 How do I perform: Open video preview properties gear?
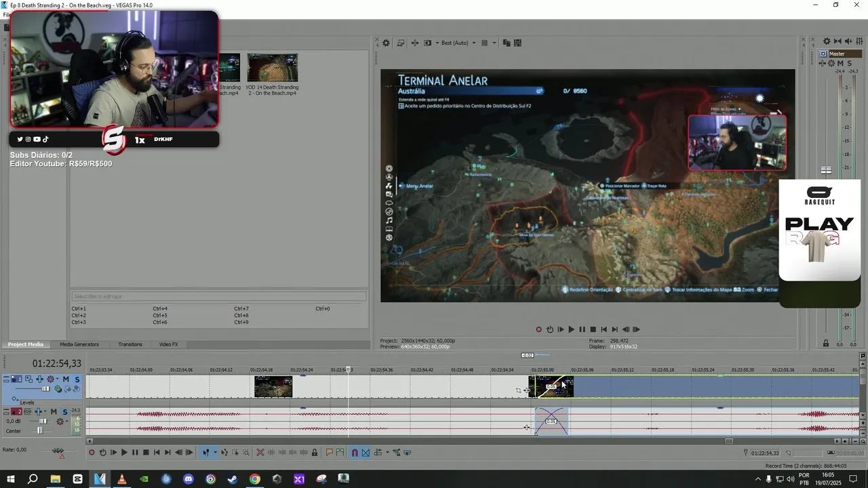click(386, 43)
